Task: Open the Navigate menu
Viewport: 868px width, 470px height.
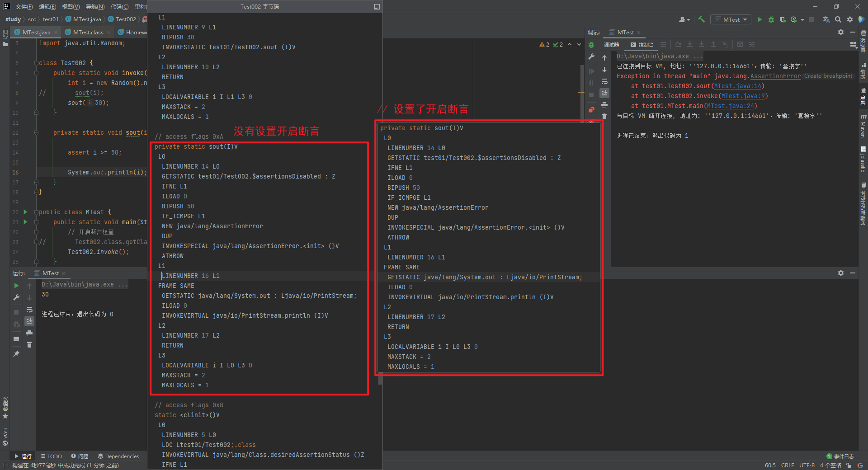Action: click(95, 7)
